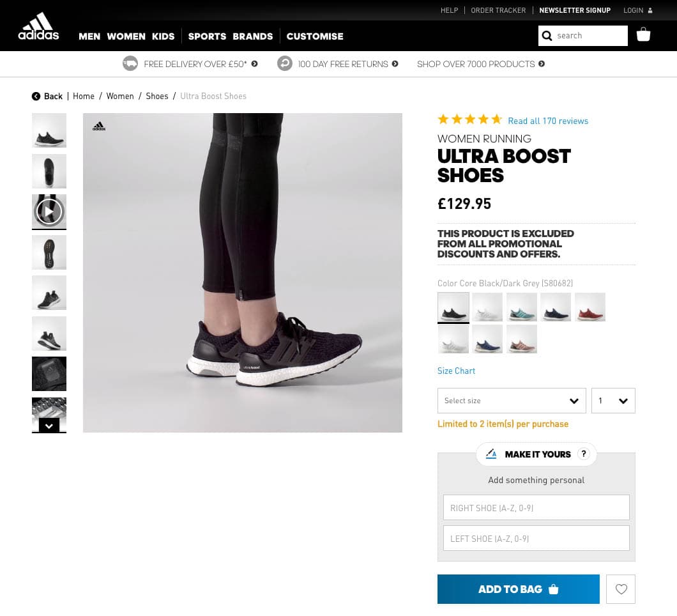Open the CUSTOMISE menu
Viewport: 677px width, 616px height.
pyautogui.click(x=315, y=36)
